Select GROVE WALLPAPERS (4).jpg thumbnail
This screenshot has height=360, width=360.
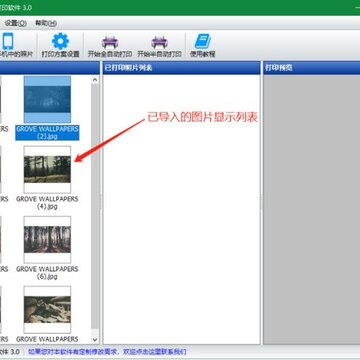47,170
